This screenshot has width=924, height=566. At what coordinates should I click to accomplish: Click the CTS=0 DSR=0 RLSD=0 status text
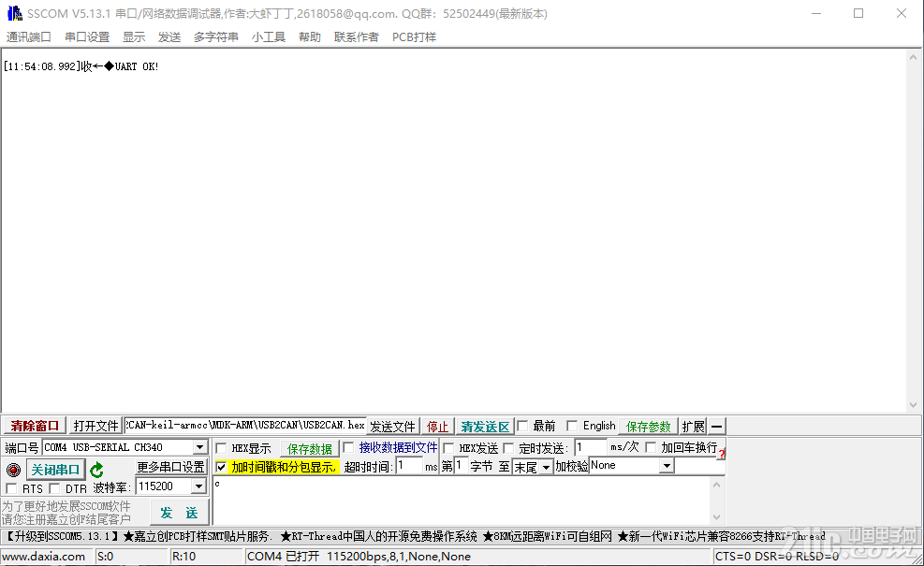pyautogui.click(x=777, y=557)
